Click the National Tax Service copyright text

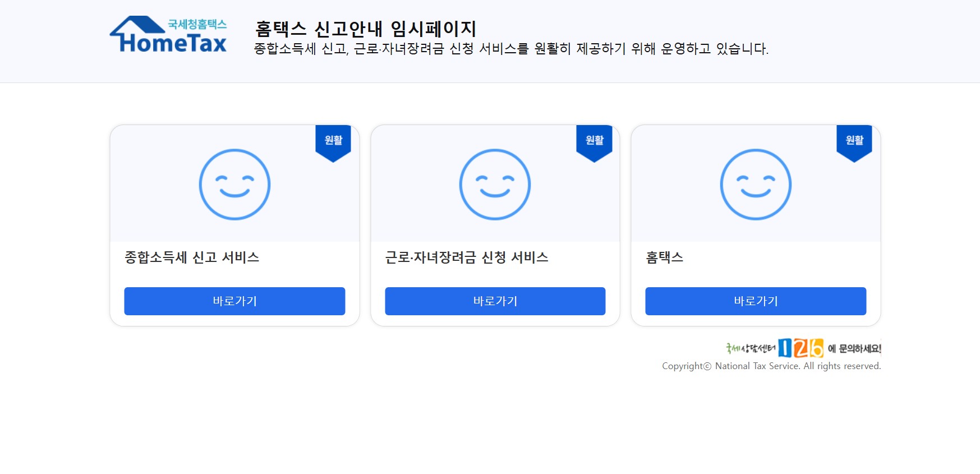(772, 366)
